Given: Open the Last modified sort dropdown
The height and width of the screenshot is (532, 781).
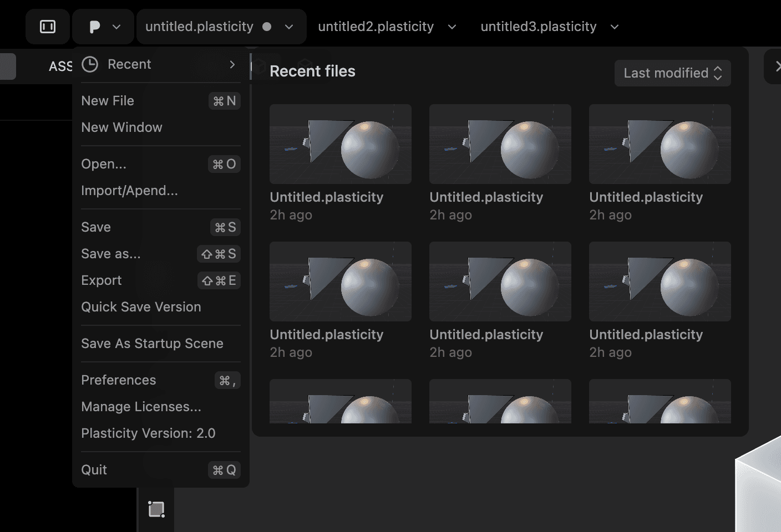Looking at the screenshot, I should 672,73.
